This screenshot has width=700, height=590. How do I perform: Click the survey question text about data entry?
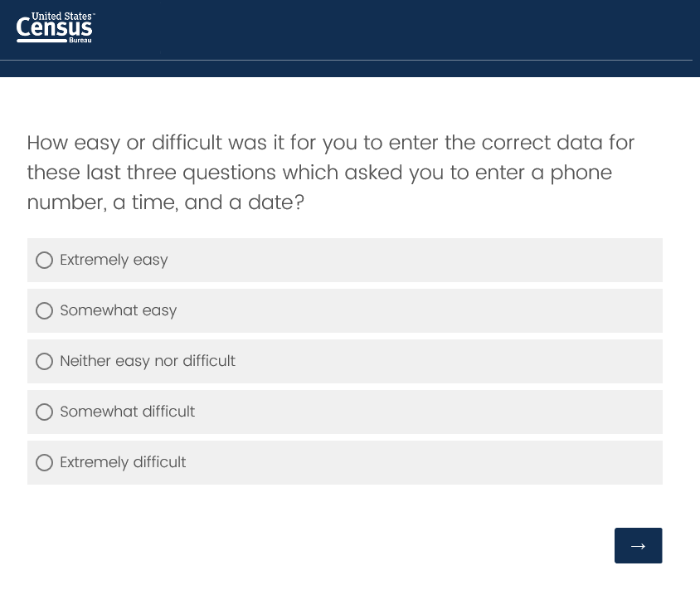tap(330, 173)
